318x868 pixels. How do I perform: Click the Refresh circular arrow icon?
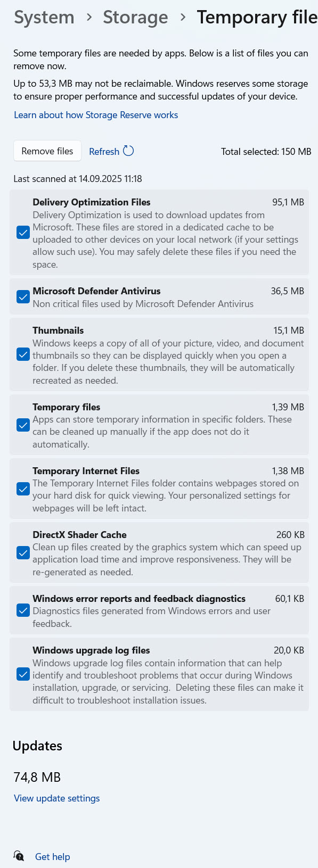[128, 151]
